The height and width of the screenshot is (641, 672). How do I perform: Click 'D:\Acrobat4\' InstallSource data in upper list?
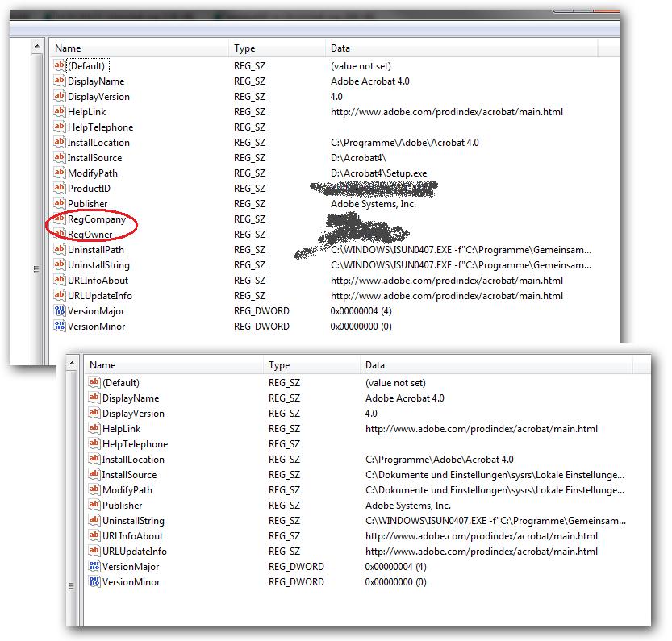pyautogui.click(x=358, y=158)
